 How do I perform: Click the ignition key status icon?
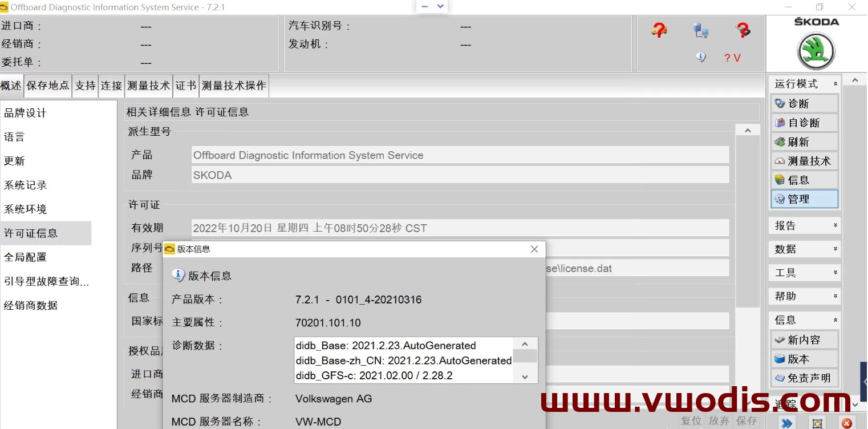(743, 30)
